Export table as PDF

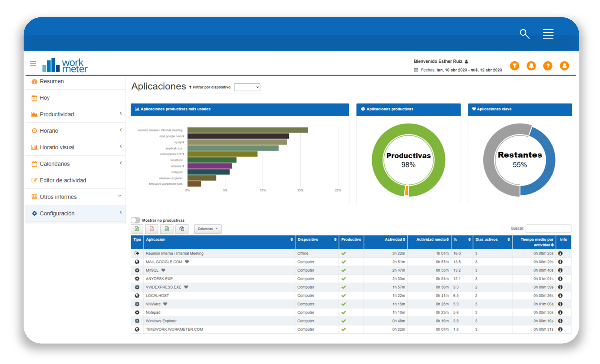click(152, 229)
